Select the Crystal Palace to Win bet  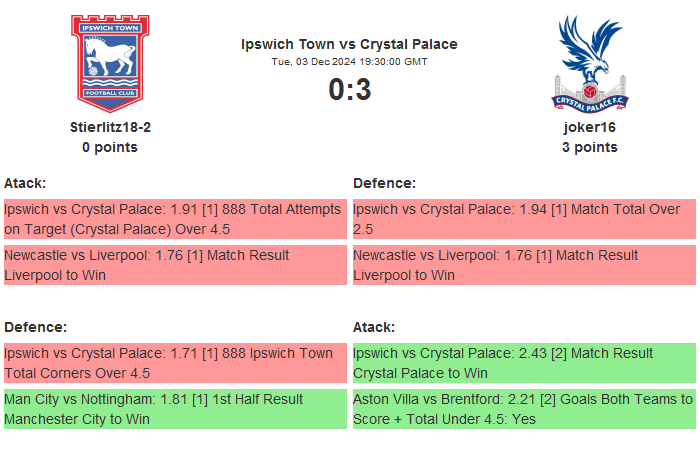click(524, 363)
